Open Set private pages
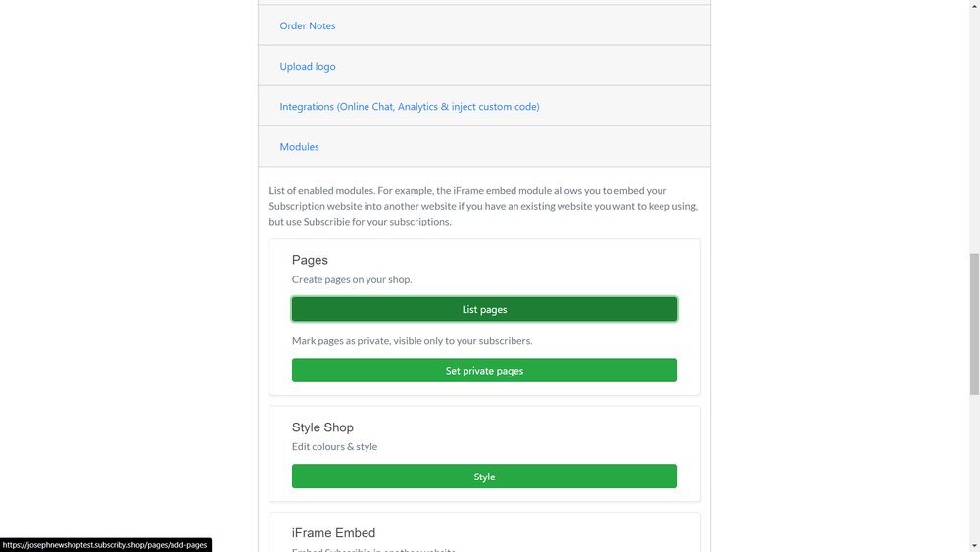 484,370
